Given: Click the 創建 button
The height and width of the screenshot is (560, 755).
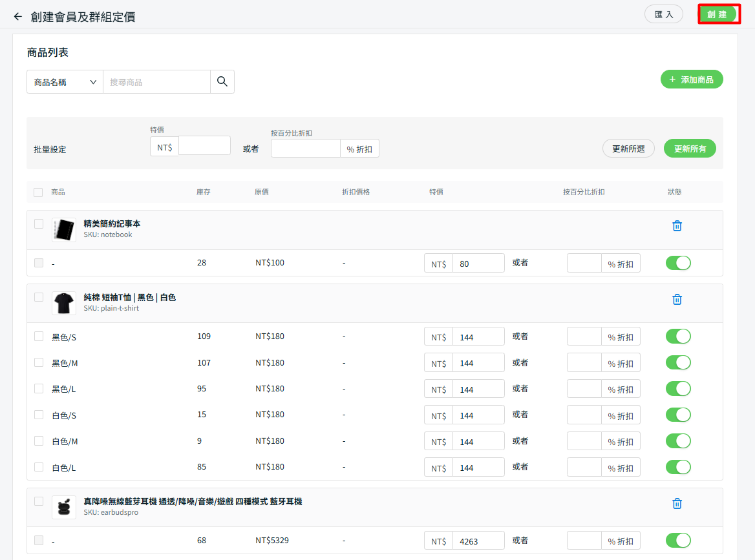Looking at the screenshot, I should (x=718, y=14).
